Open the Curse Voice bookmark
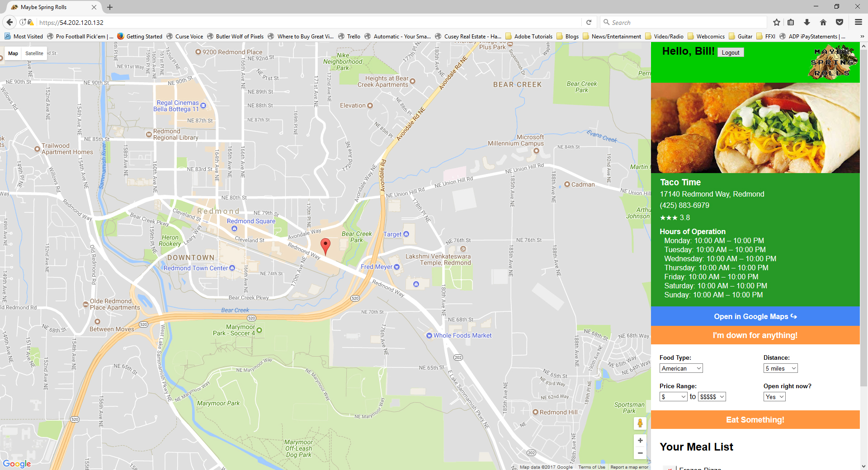This screenshot has height=470, width=868. coord(184,37)
